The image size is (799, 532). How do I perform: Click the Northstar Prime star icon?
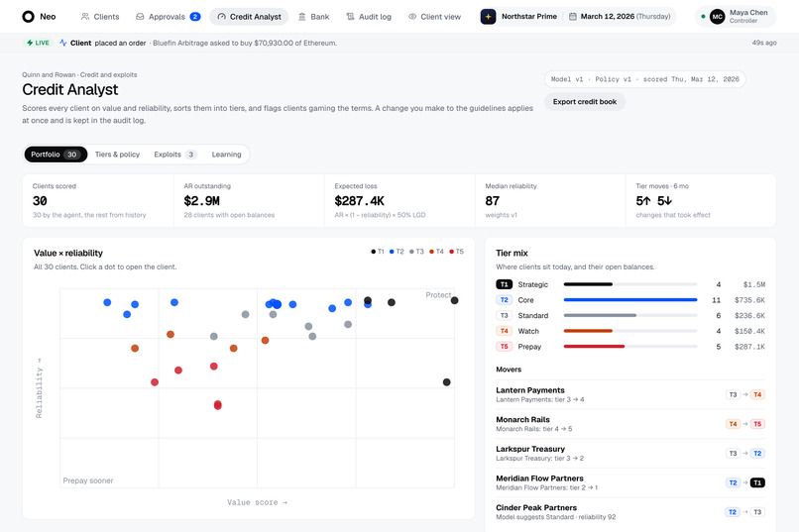click(488, 17)
